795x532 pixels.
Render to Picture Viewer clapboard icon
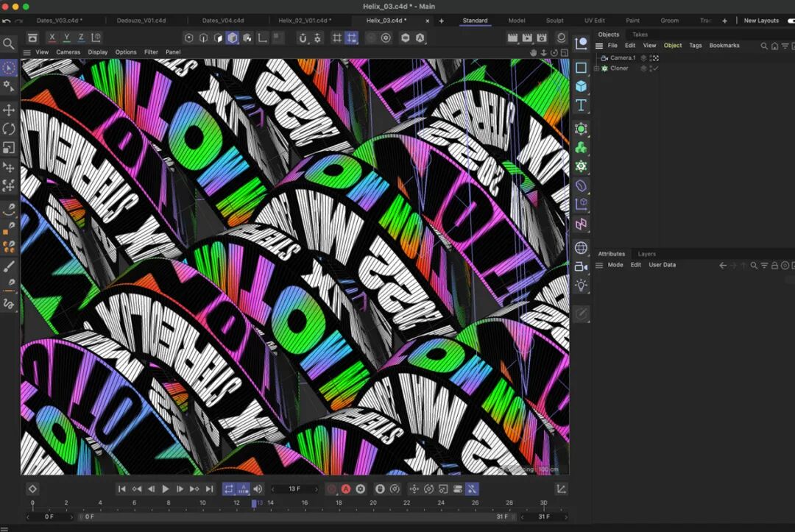click(x=527, y=38)
